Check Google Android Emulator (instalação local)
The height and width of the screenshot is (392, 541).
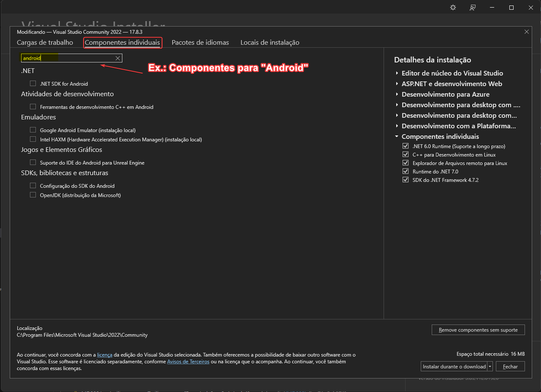click(33, 130)
